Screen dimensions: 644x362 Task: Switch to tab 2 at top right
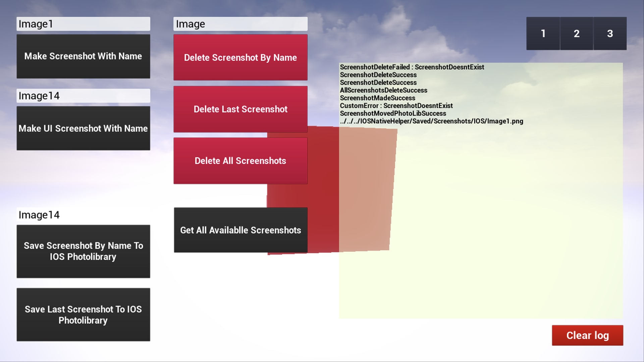click(576, 34)
